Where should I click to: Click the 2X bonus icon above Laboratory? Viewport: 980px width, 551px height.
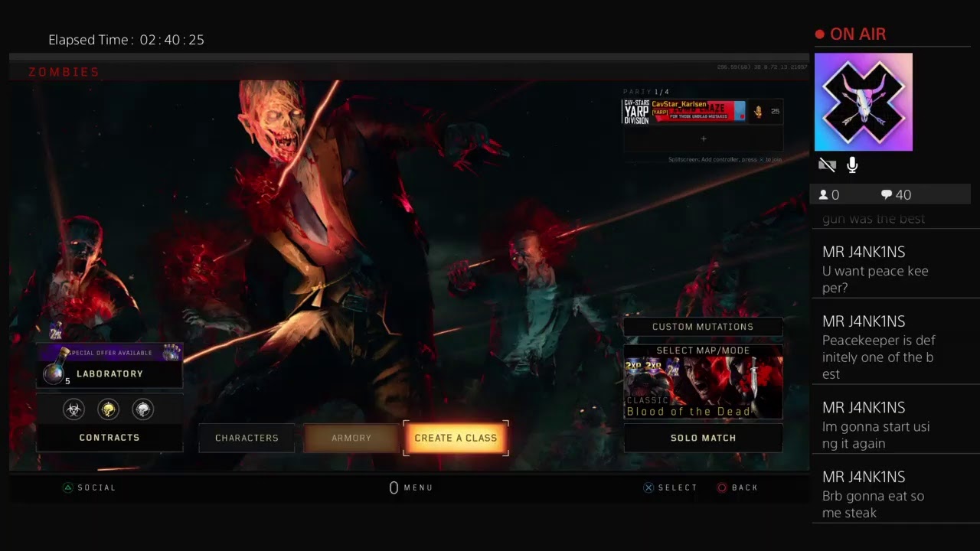click(x=56, y=331)
